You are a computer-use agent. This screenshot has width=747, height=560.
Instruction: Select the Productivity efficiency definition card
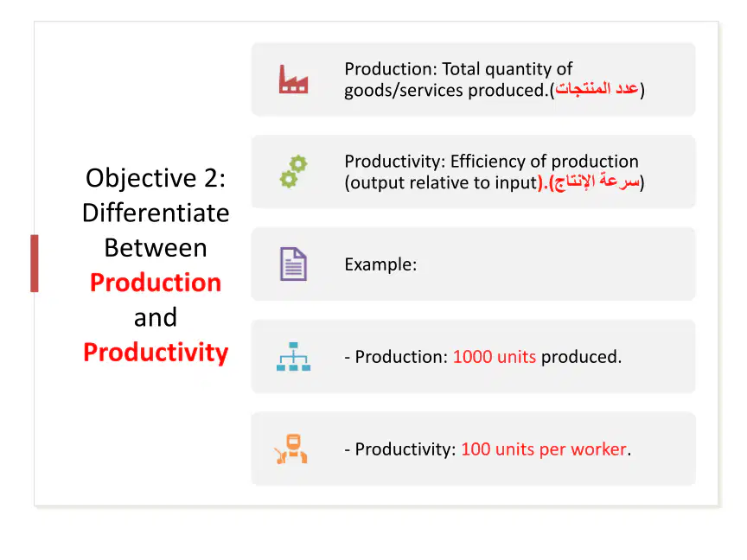point(473,171)
